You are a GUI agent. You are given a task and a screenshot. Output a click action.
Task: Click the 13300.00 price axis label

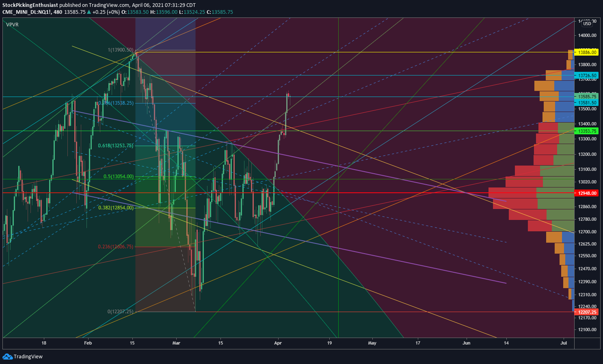pyautogui.click(x=587, y=139)
